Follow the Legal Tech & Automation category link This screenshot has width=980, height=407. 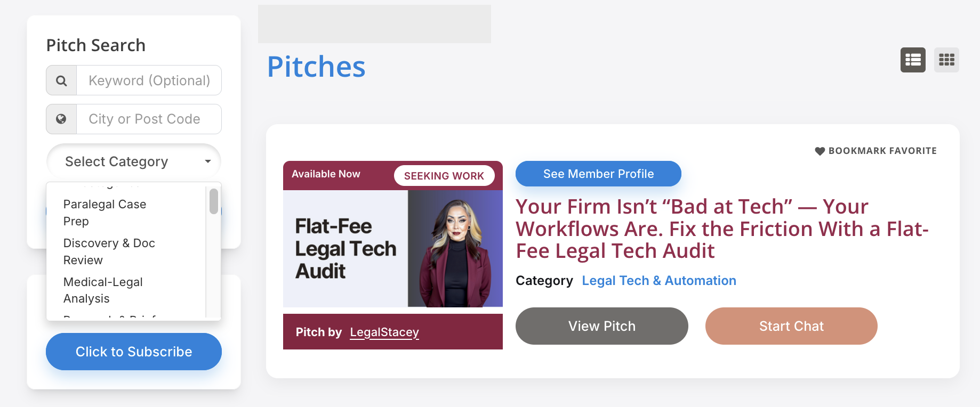(x=659, y=281)
